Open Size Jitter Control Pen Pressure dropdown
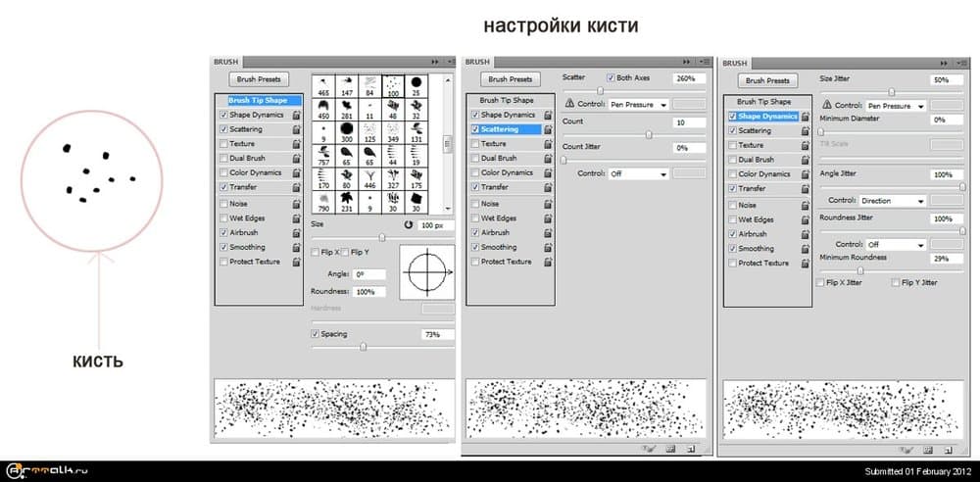Viewport: 980px width, 482px height. point(897,106)
